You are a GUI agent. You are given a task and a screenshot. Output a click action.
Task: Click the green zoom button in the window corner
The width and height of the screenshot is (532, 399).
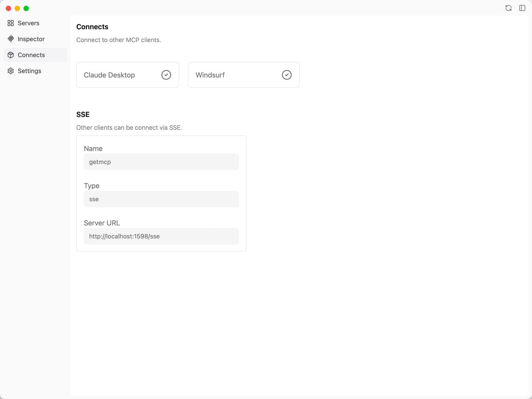[26, 8]
